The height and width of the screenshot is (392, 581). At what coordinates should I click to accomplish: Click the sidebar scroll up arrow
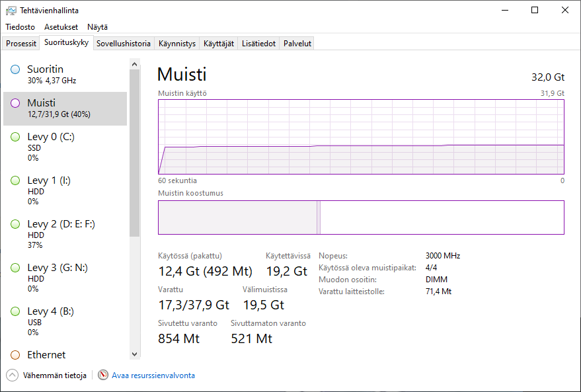click(x=134, y=64)
